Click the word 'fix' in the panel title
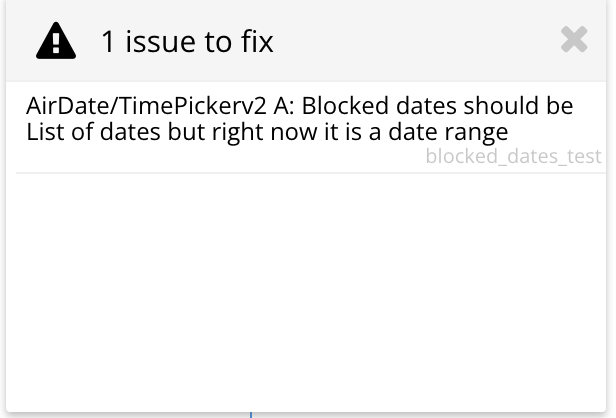 [257, 41]
